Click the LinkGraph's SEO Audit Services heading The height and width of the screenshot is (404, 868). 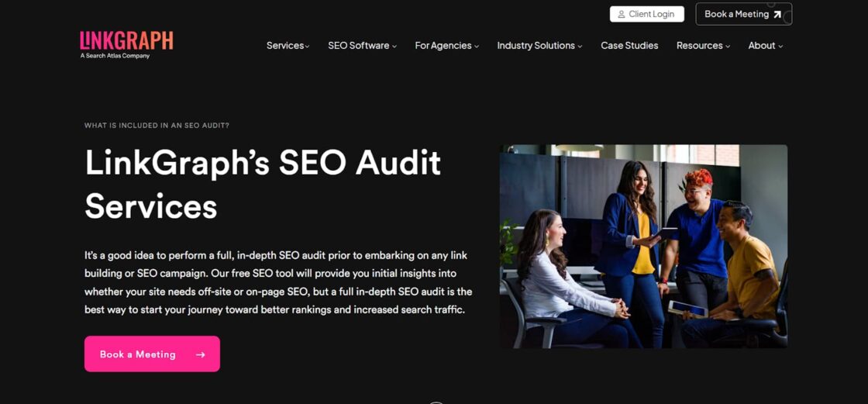pos(263,185)
